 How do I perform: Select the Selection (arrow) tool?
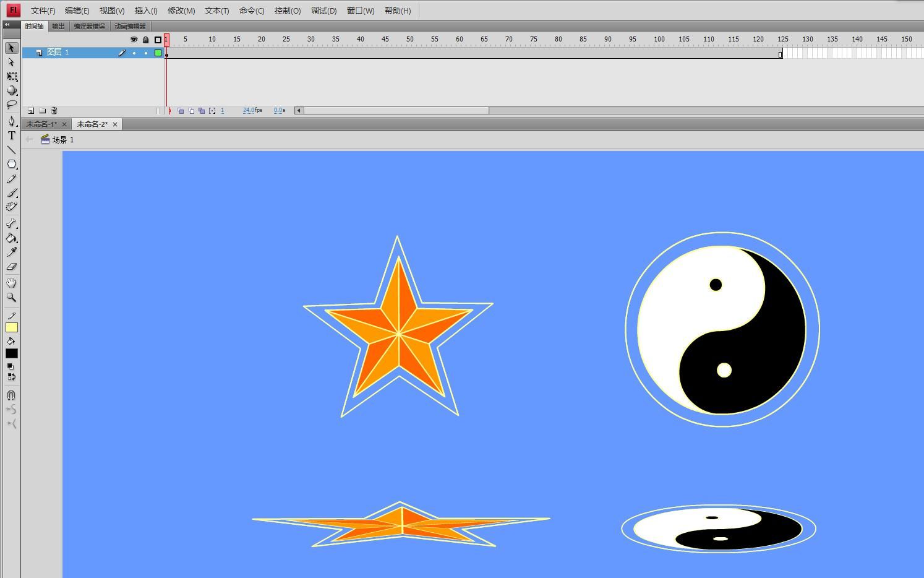point(11,48)
